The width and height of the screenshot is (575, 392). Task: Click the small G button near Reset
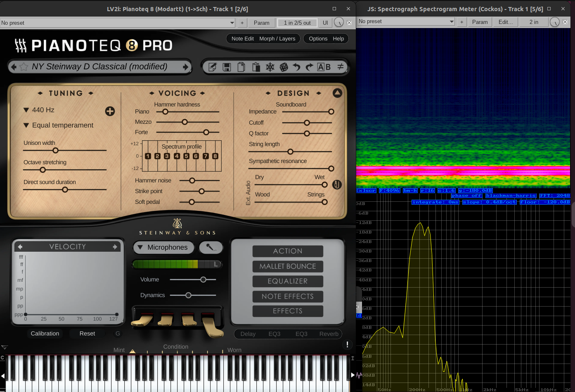point(118,333)
